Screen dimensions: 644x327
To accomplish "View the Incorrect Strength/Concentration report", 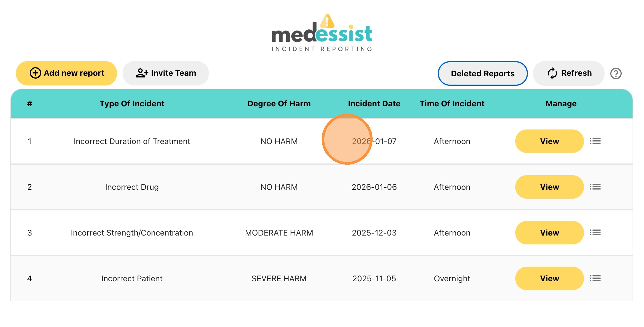I will pyautogui.click(x=549, y=233).
